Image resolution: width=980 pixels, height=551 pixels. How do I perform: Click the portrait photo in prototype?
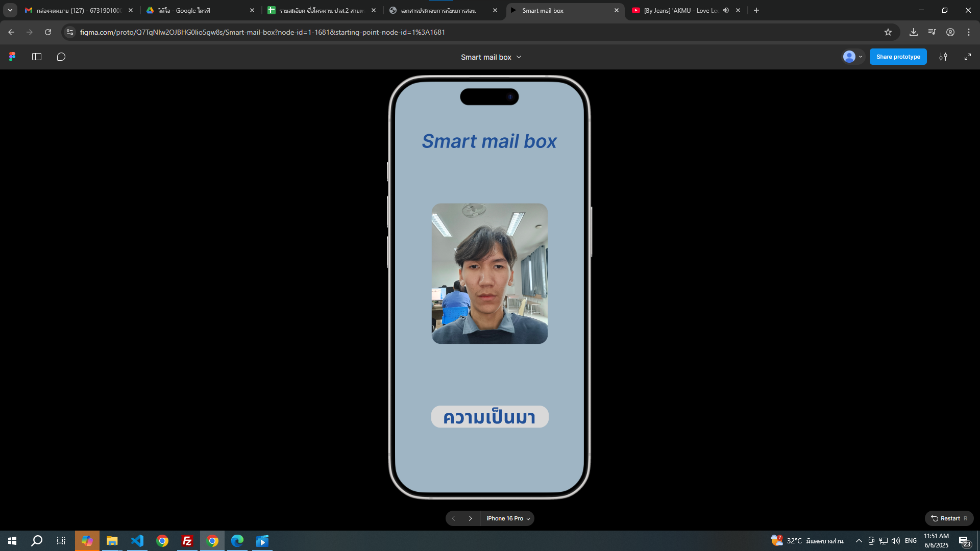(x=489, y=273)
